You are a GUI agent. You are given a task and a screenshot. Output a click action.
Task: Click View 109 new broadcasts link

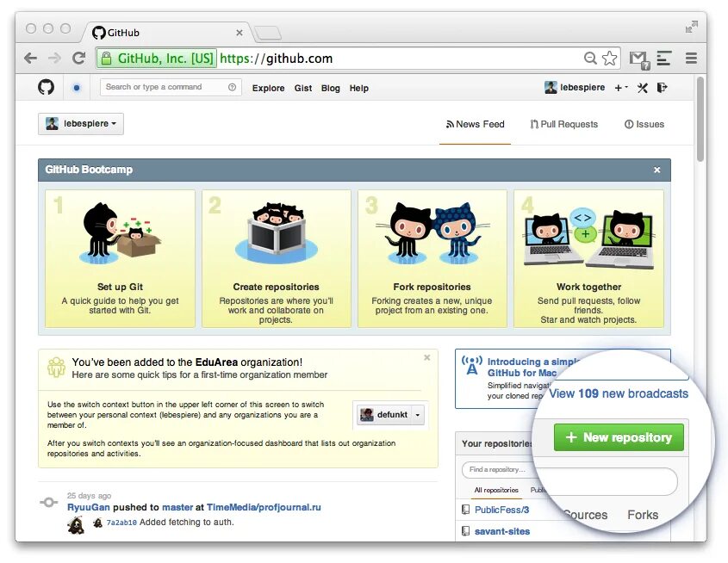click(x=619, y=393)
